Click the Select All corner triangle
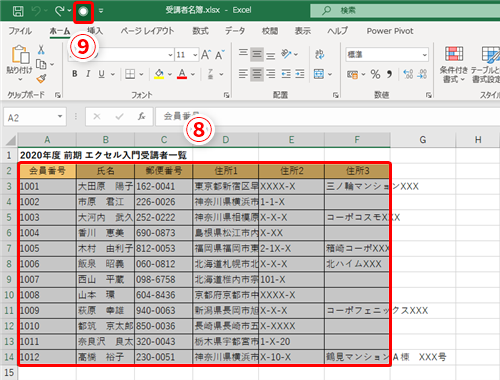 tap(10, 140)
